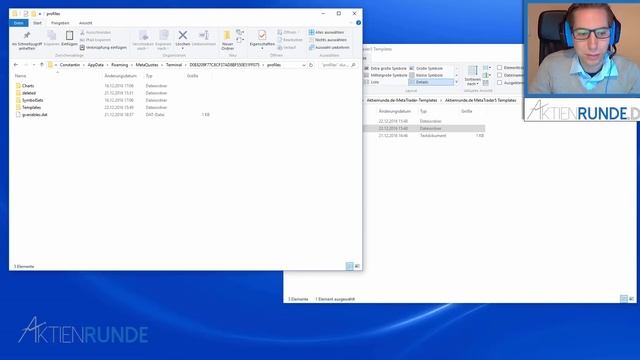
Task: Click Constantin in the breadcrumb path
Action: 70,65
